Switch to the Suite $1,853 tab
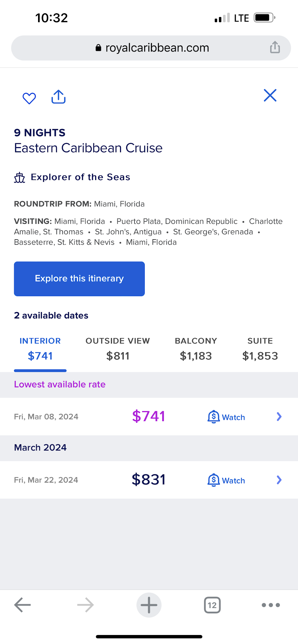This screenshot has height=644, width=298. [260, 349]
